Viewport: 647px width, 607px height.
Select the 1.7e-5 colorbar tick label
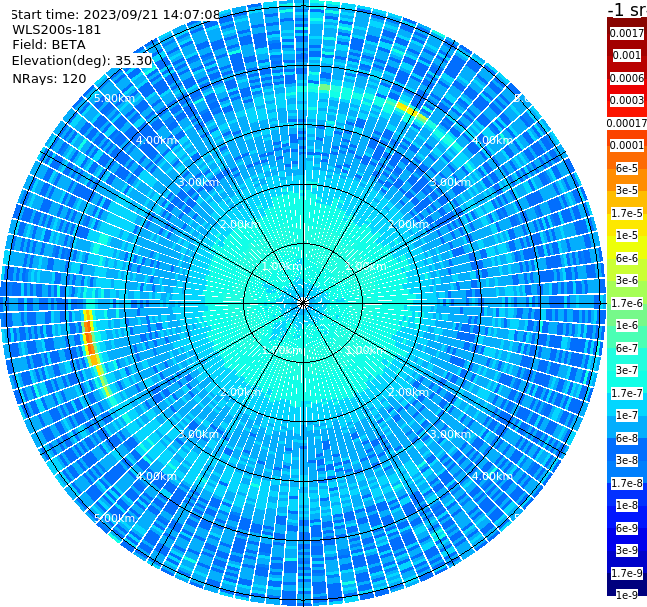point(627,213)
